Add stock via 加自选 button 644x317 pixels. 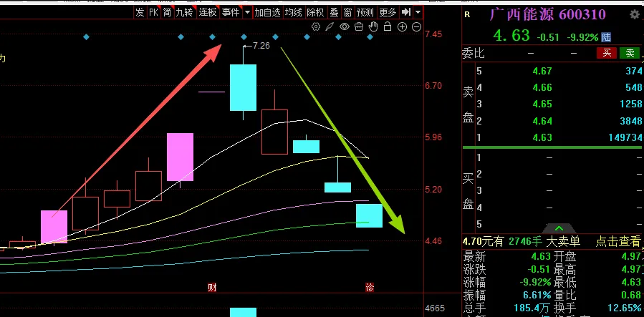click(267, 12)
